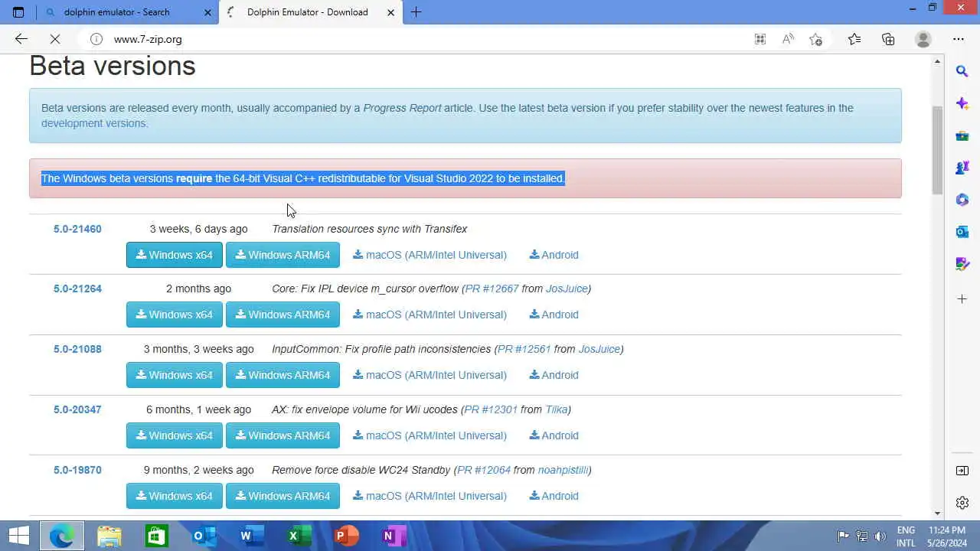Screen dimensions: 980x551
Task: Launch File Explorer from taskbar
Action: [x=109, y=536]
